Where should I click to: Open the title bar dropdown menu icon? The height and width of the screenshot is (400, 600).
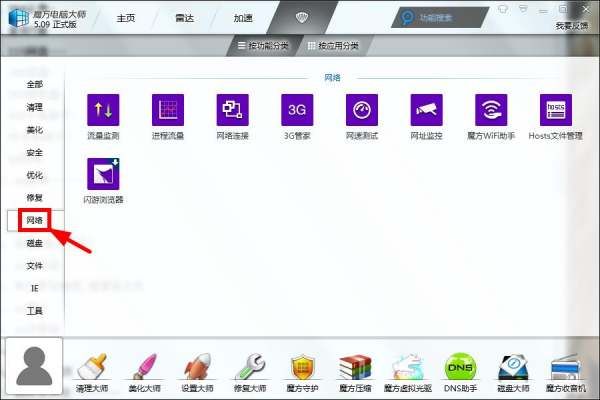point(523,9)
